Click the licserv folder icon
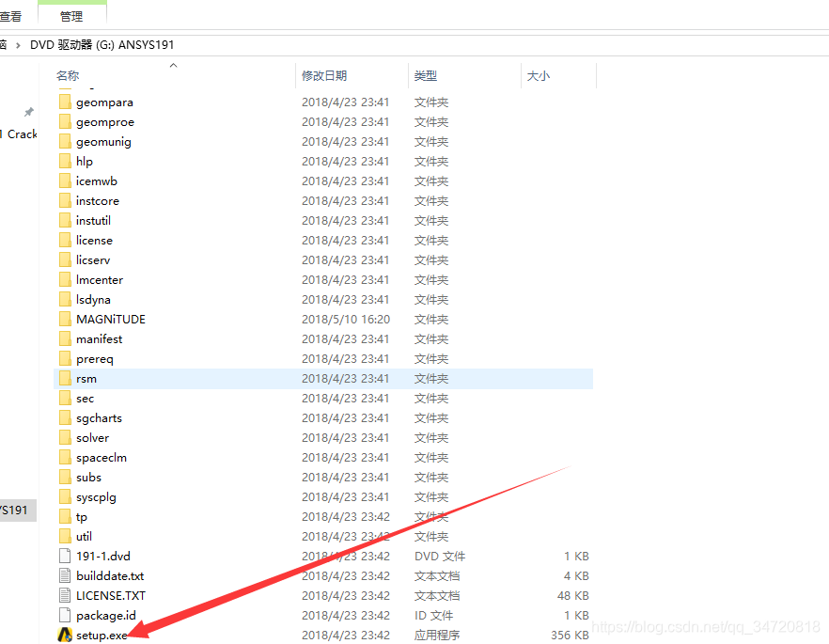The height and width of the screenshot is (644, 829). pos(65,259)
